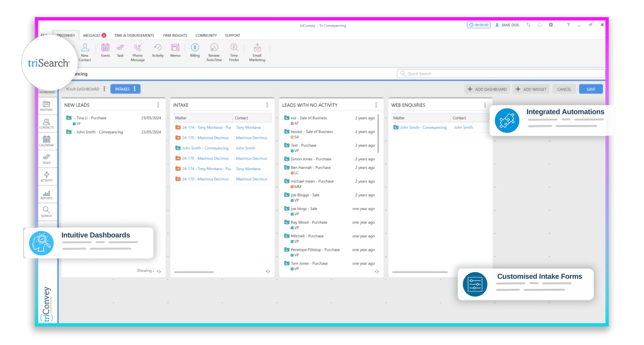Open John Smith - Conveyancing web enquiry link
The image size is (644, 345).
coord(423,127)
